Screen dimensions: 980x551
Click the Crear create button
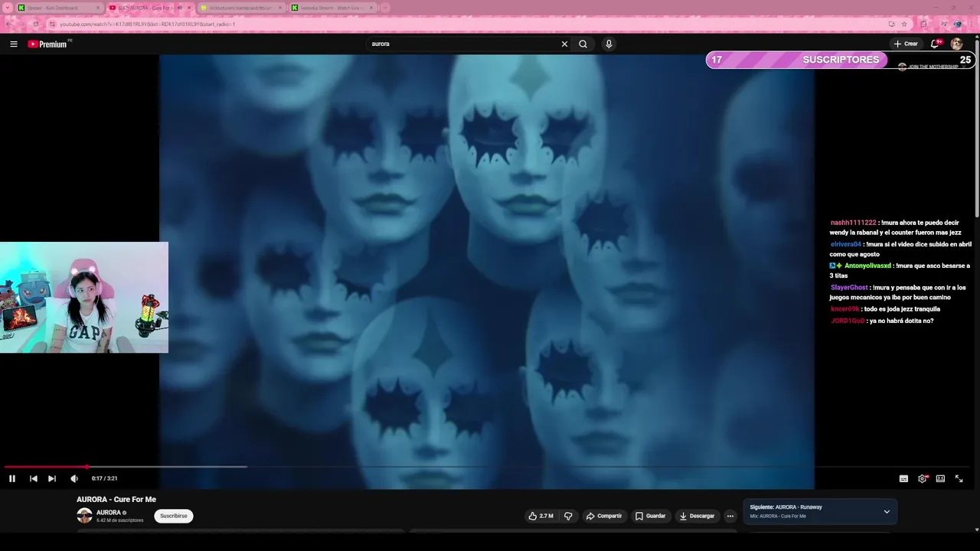[906, 44]
